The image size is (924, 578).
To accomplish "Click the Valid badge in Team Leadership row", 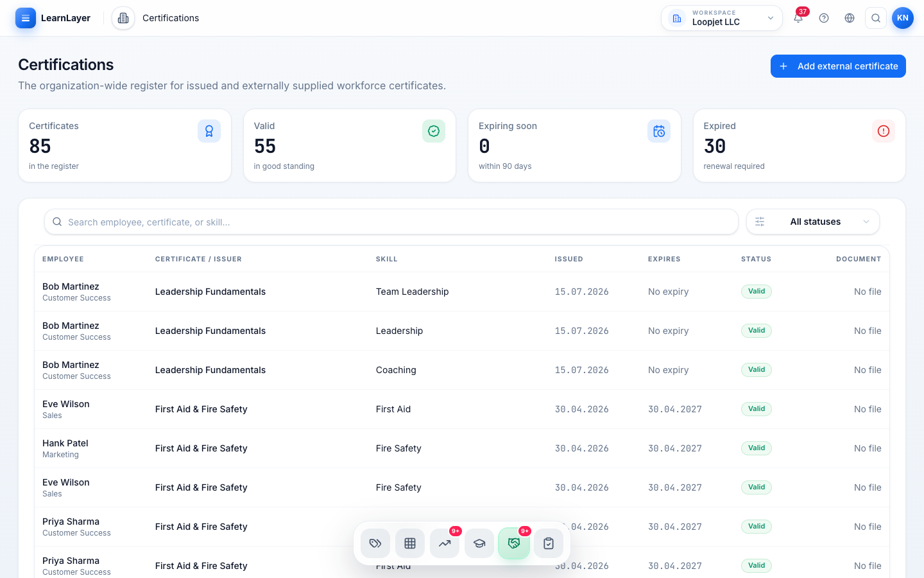I will pyautogui.click(x=757, y=292).
